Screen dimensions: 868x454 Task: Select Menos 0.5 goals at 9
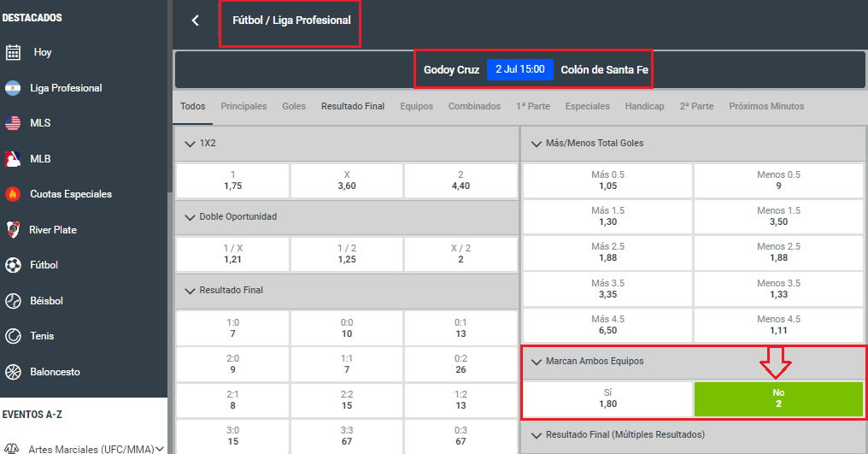coord(778,180)
